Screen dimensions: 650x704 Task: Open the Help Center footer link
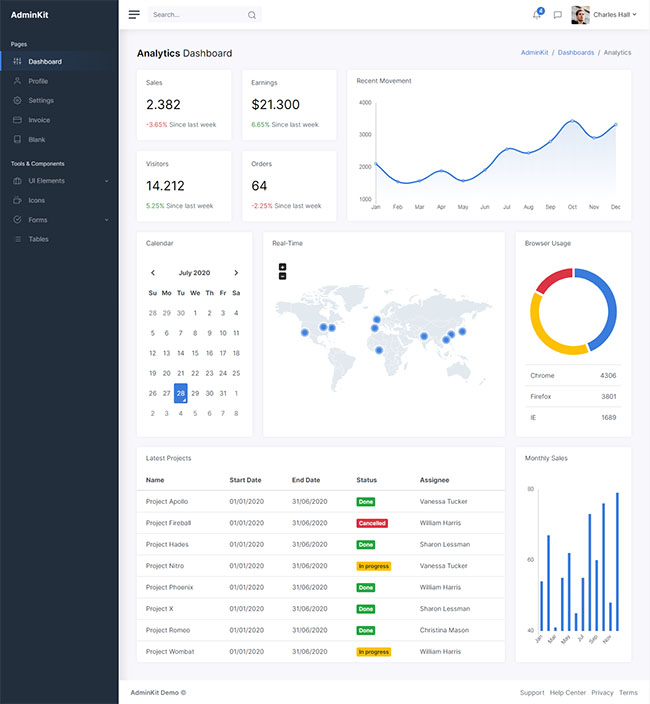(x=567, y=692)
